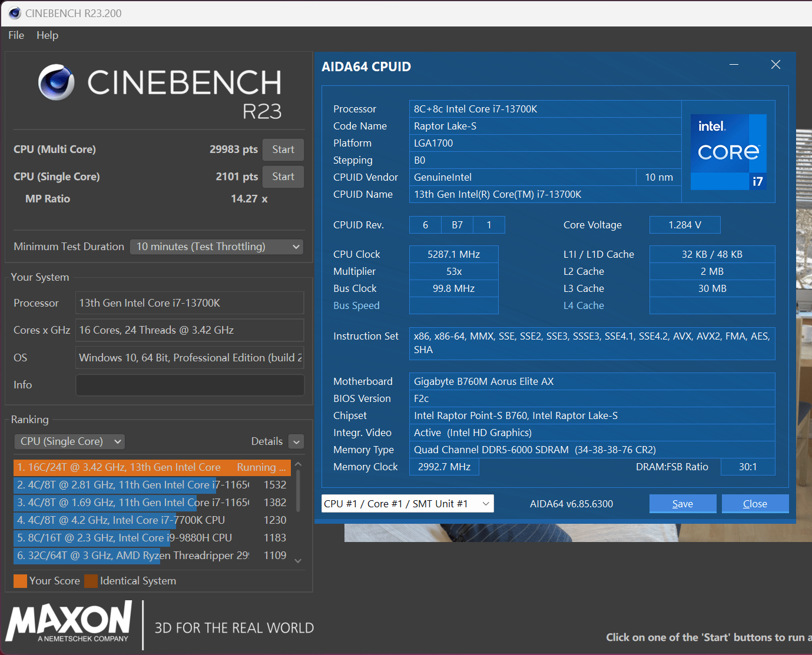This screenshot has width=812, height=655.
Task: Minimize the AIDA64 CPUID window
Action: [734, 65]
